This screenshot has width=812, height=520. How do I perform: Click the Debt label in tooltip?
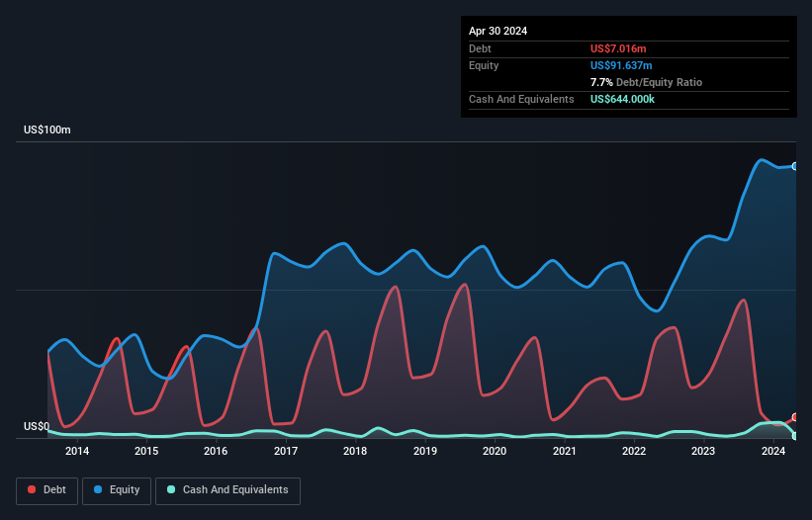[480, 48]
